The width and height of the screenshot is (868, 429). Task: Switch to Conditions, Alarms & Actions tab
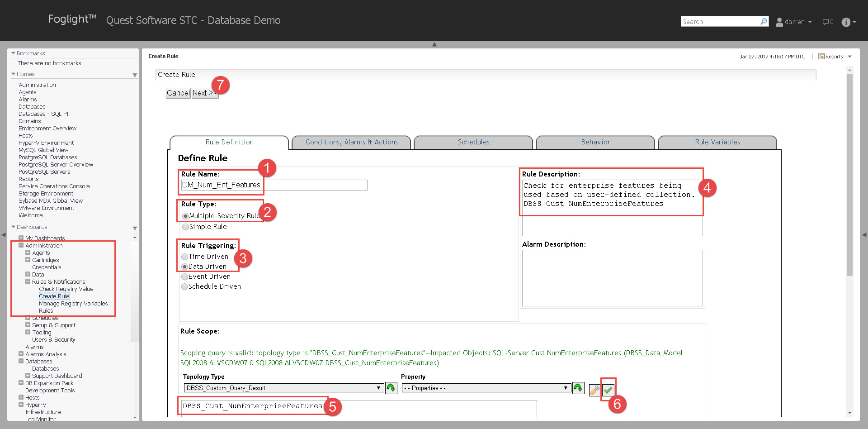tap(351, 142)
